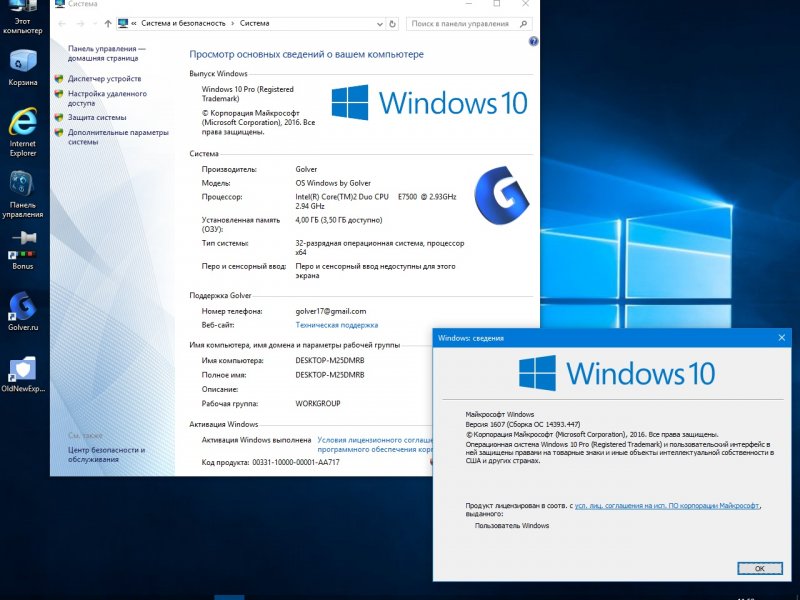Launch Internet Explorer from the desktop
Viewport: 800px width, 600px height.
(22, 132)
